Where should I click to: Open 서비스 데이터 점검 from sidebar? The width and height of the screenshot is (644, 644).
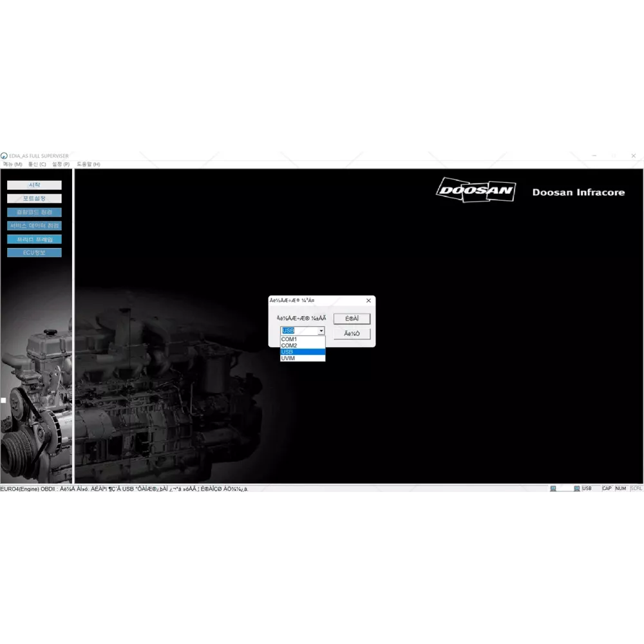click(34, 225)
